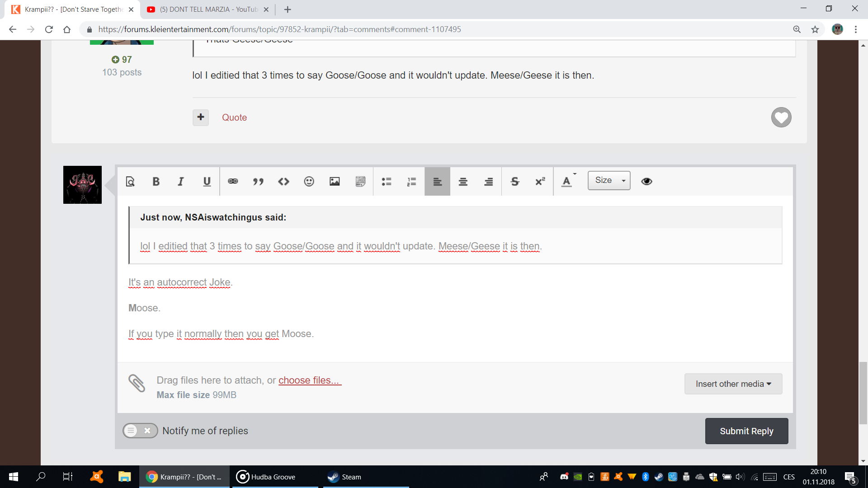Like the post with the heart button
This screenshot has width=868, height=488.
[781, 117]
